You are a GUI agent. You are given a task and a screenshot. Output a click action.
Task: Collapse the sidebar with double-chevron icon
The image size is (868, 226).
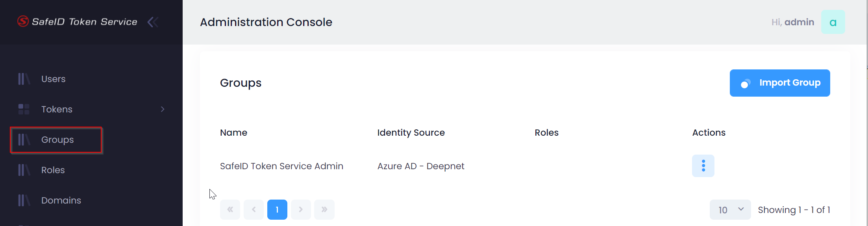click(x=153, y=22)
